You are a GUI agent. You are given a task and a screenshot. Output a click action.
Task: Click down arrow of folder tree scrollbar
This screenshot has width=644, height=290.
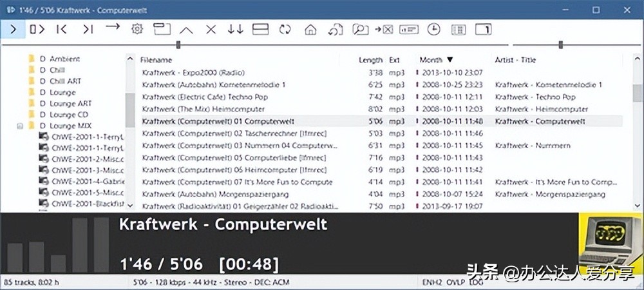pos(130,205)
